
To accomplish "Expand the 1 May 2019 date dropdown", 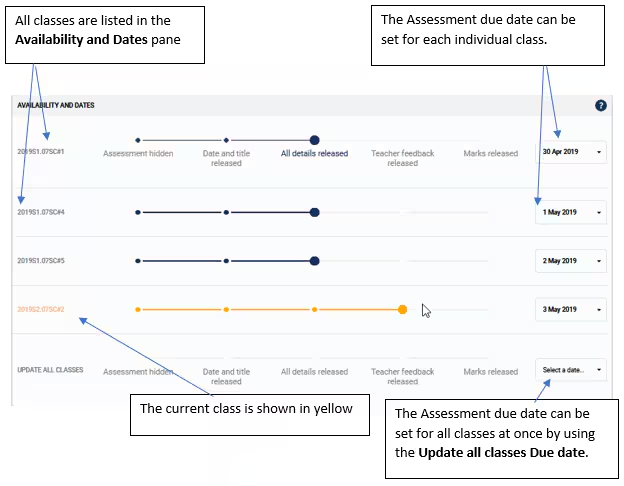I will pos(571,213).
